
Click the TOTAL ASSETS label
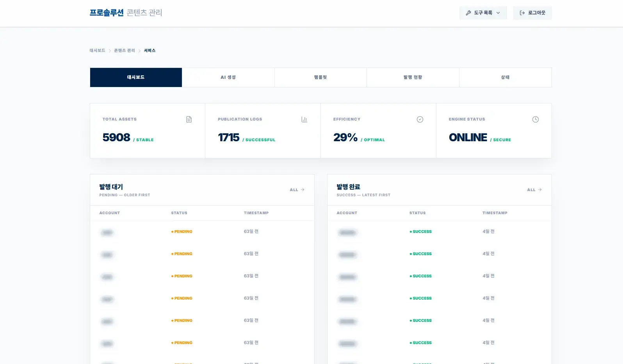[x=119, y=119]
